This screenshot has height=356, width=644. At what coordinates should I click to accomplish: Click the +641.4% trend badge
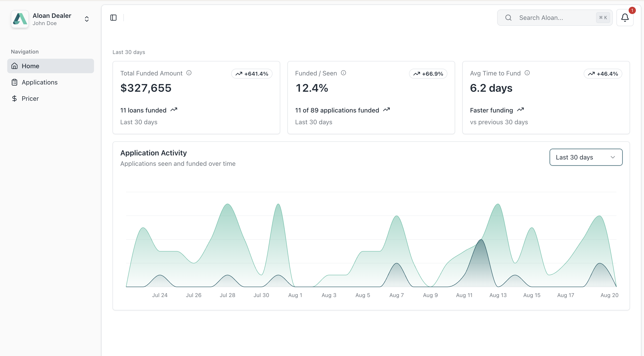click(252, 74)
